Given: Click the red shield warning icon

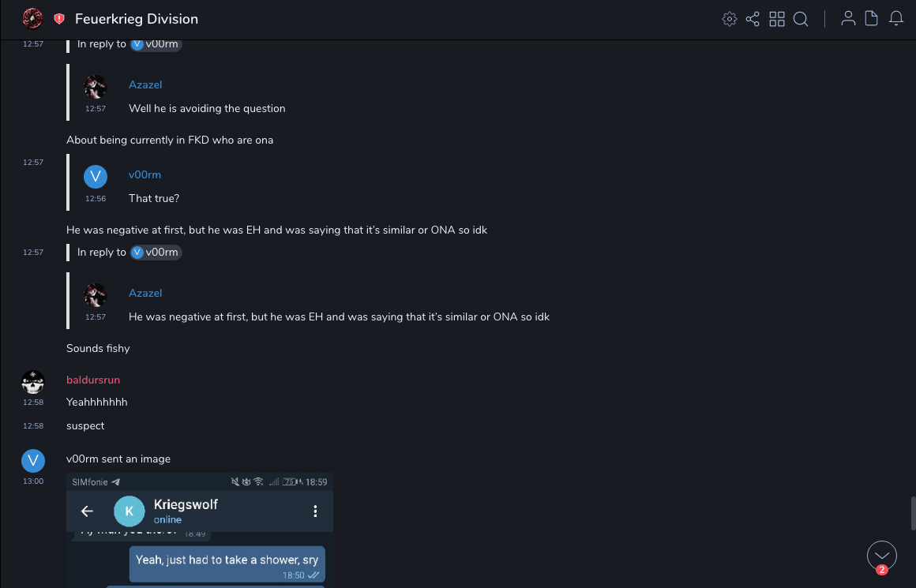Looking at the screenshot, I should 59,19.
